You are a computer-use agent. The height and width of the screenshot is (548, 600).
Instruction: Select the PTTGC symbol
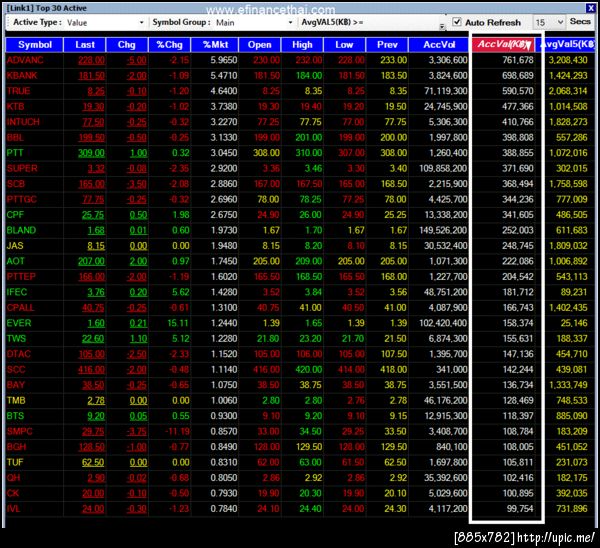tap(21, 199)
